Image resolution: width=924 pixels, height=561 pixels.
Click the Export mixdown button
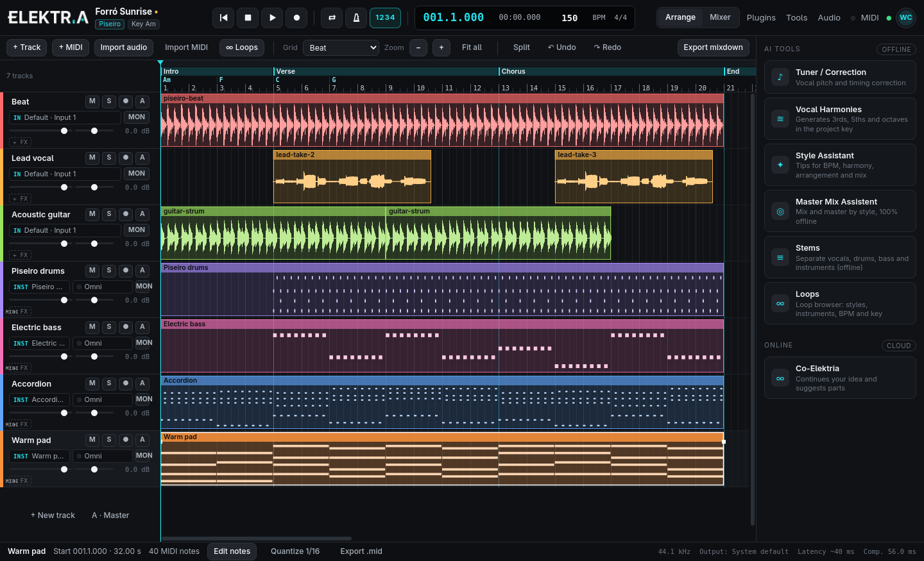(713, 47)
